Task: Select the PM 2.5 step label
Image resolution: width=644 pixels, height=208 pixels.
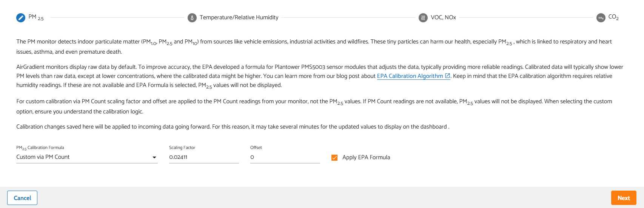Action: [x=36, y=17]
